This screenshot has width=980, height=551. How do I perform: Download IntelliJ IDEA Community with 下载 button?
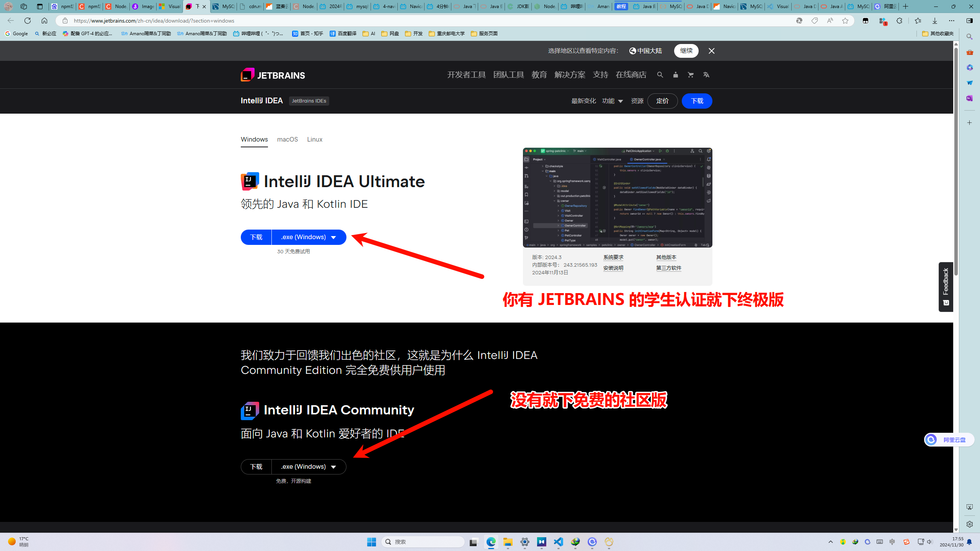pos(256,467)
